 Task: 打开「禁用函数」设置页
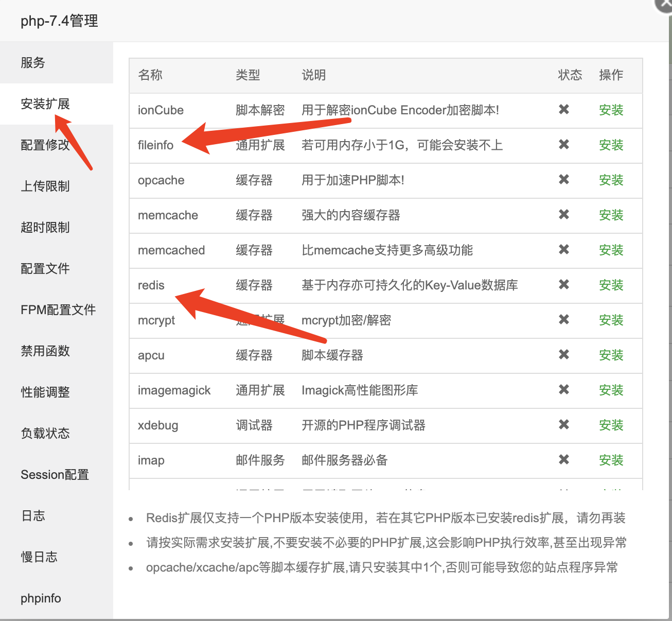click(x=45, y=351)
